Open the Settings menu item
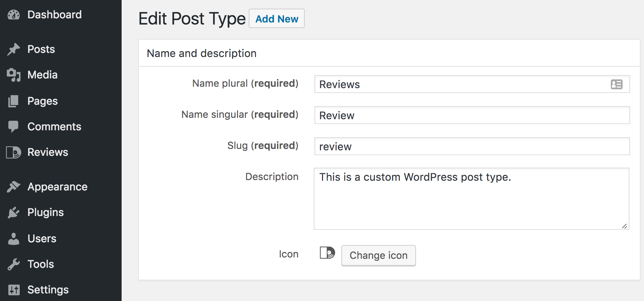The image size is (644, 301). pyautogui.click(x=48, y=290)
